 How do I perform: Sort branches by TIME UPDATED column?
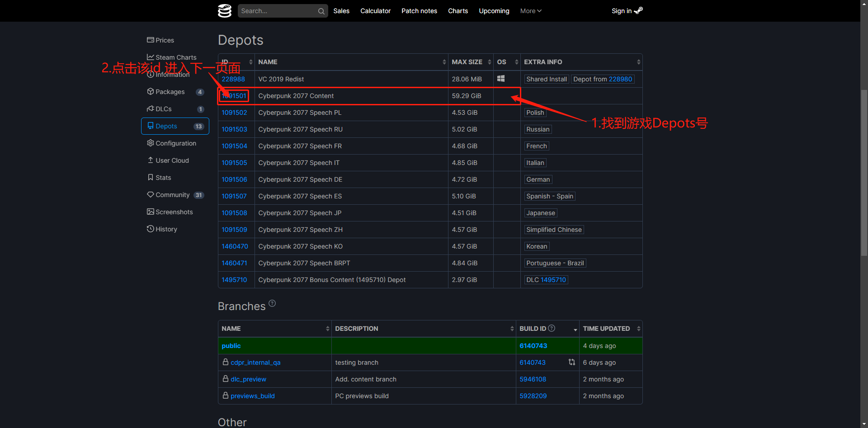coord(611,329)
